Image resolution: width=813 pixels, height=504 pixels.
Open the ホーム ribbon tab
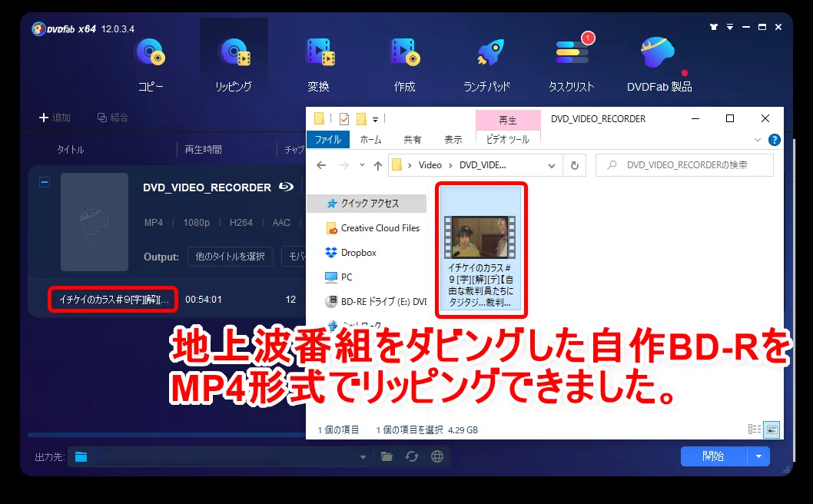[370, 140]
